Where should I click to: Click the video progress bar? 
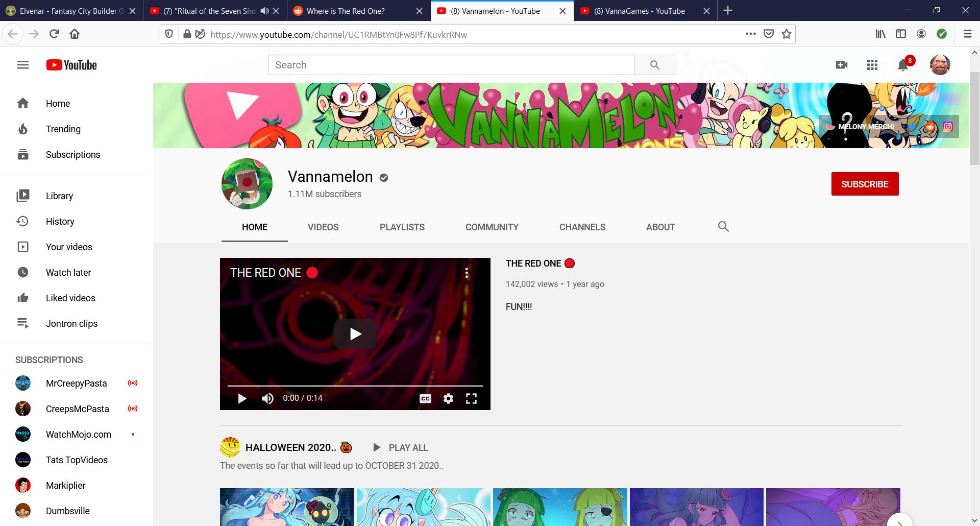355,386
